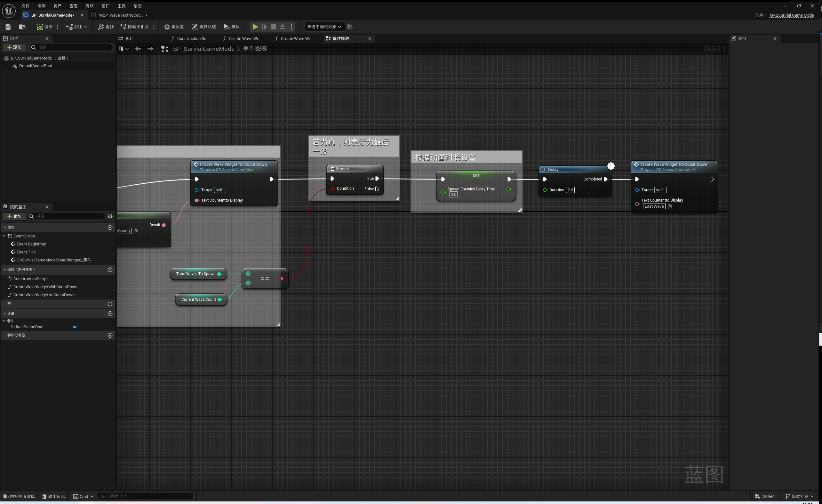Click 添加 button in 我的蓝图 panel
Image resolution: width=822 pixels, height=504 pixels.
[x=14, y=216]
